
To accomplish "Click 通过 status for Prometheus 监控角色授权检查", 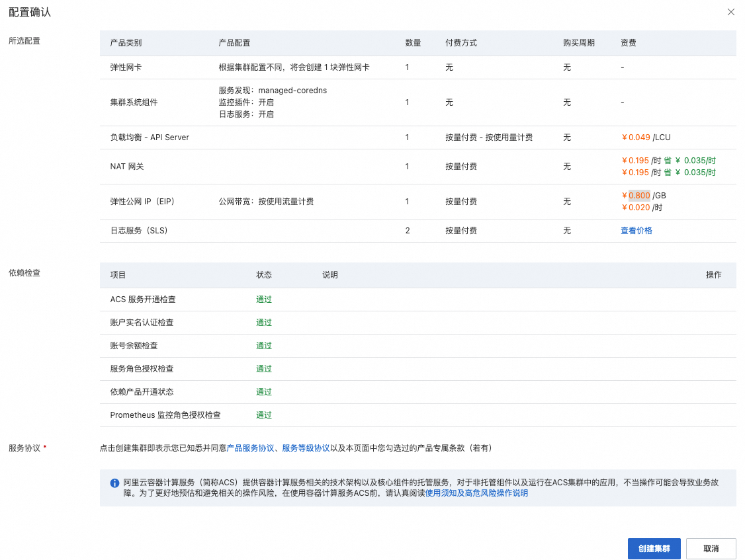I will [x=264, y=415].
